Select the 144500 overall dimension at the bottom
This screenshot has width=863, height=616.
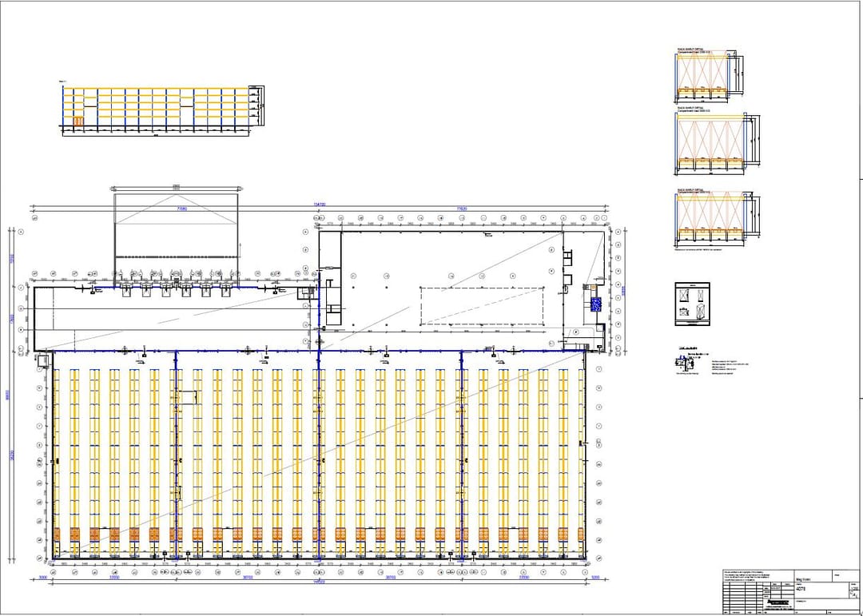coord(319,582)
